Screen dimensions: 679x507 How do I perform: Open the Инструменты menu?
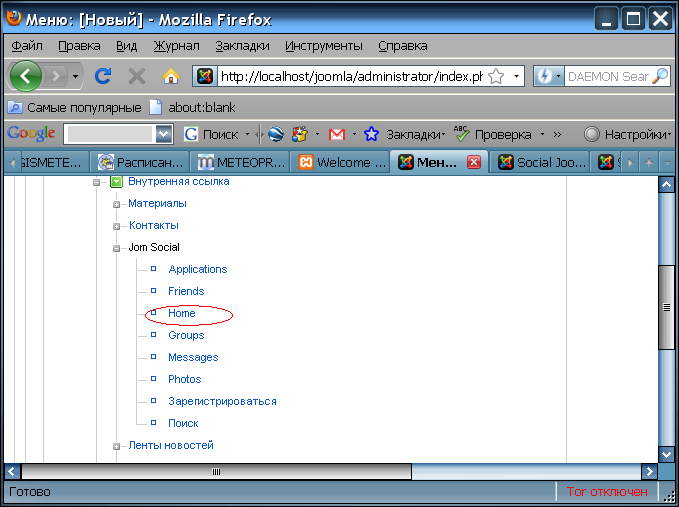point(323,45)
